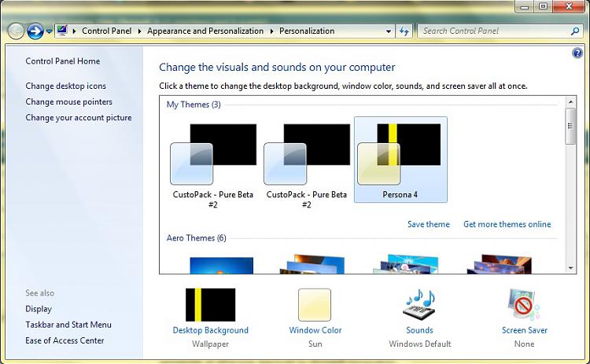Open Change desktop icons link
Screen dimensions: 590x364
coord(66,86)
